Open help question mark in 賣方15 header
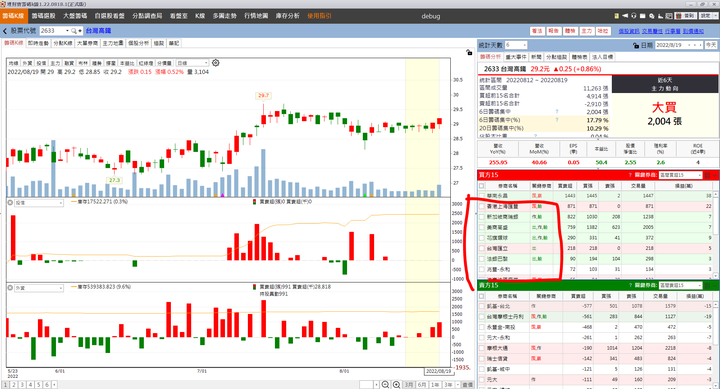The image size is (720, 389). (630, 285)
